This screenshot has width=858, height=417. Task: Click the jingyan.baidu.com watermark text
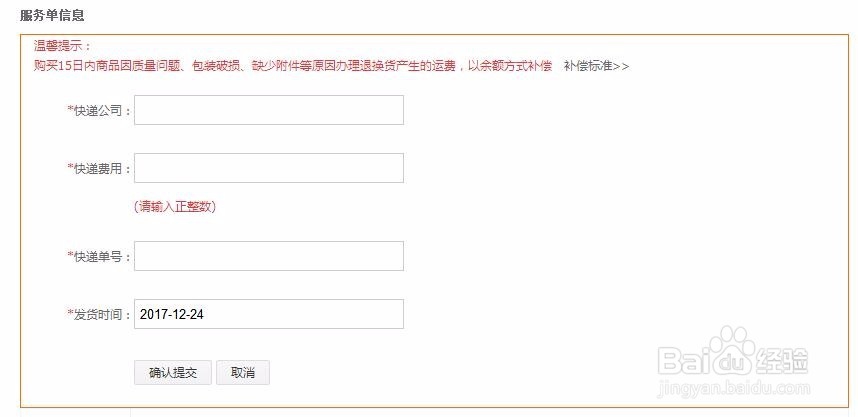734,388
